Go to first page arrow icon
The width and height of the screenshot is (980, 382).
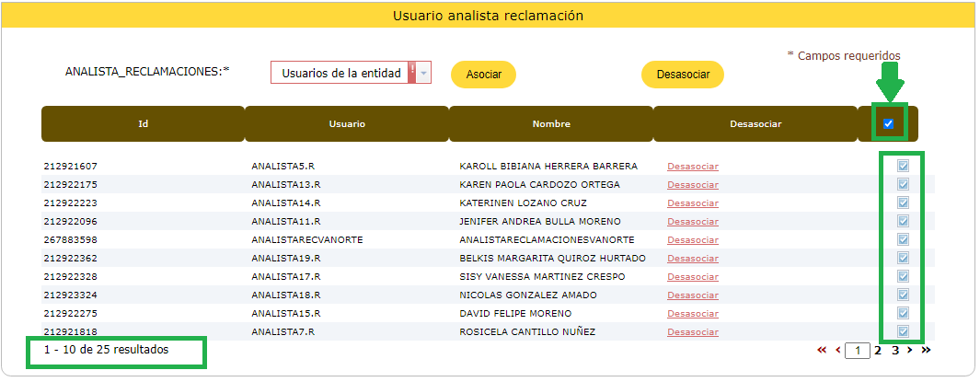[821, 351]
